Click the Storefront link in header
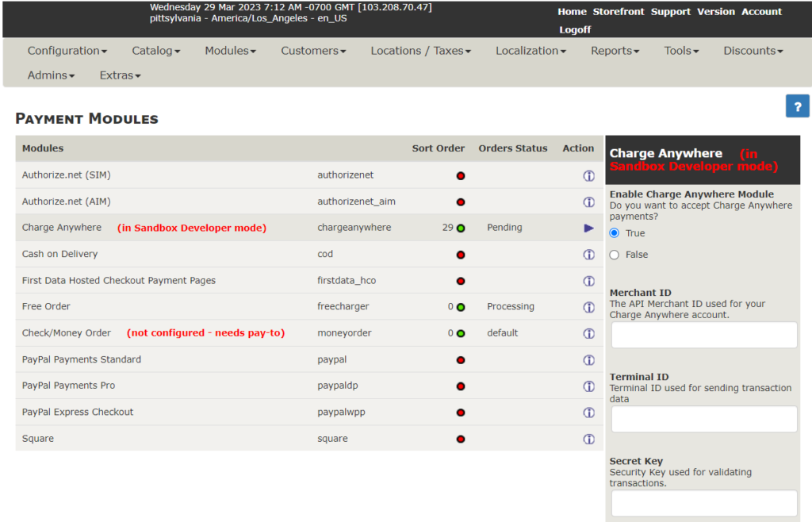 [x=619, y=11]
